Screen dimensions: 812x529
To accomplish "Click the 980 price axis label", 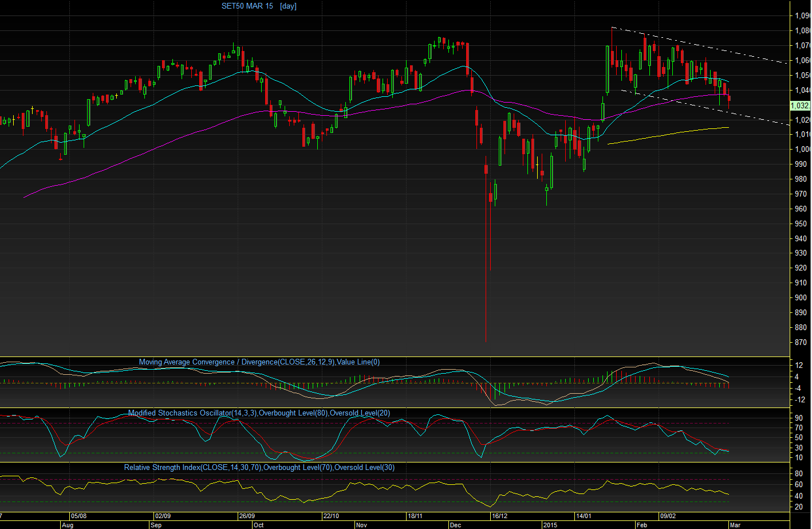I will (x=801, y=179).
